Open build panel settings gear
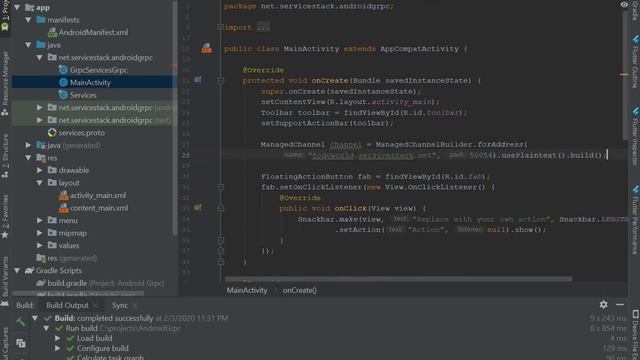This screenshot has width=640, height=360. pos(604,304)
